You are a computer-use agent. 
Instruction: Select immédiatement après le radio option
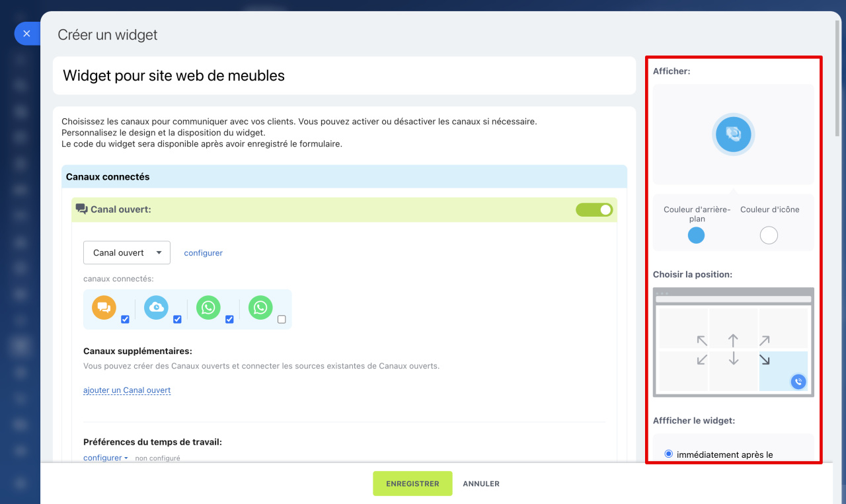coord(668,454)
